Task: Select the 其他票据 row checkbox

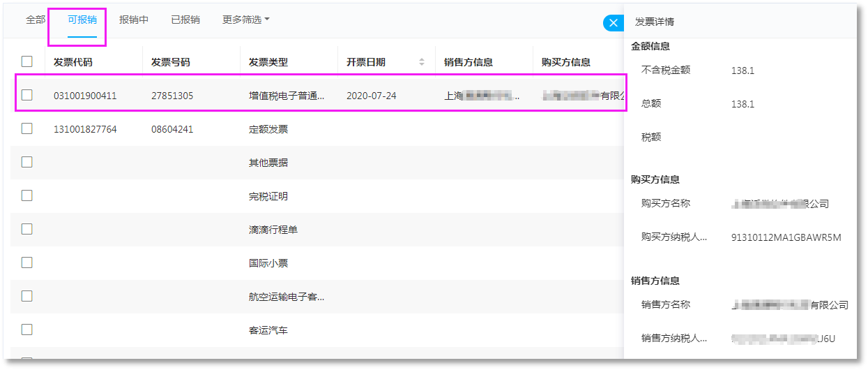Action: pos(27,162)
